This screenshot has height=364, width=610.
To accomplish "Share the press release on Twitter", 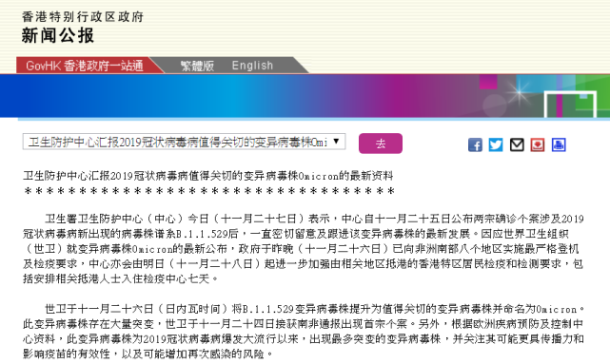I will (496, 144).
